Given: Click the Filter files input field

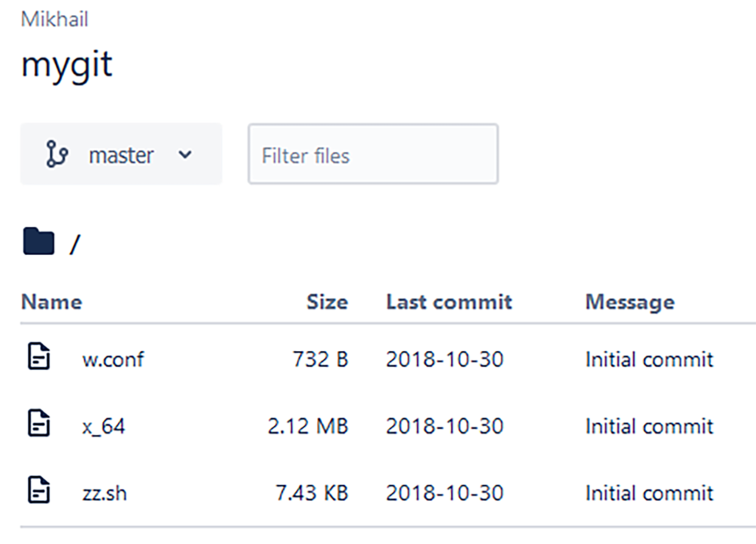Looking at the screenshot, I should [x=372, y=154].
